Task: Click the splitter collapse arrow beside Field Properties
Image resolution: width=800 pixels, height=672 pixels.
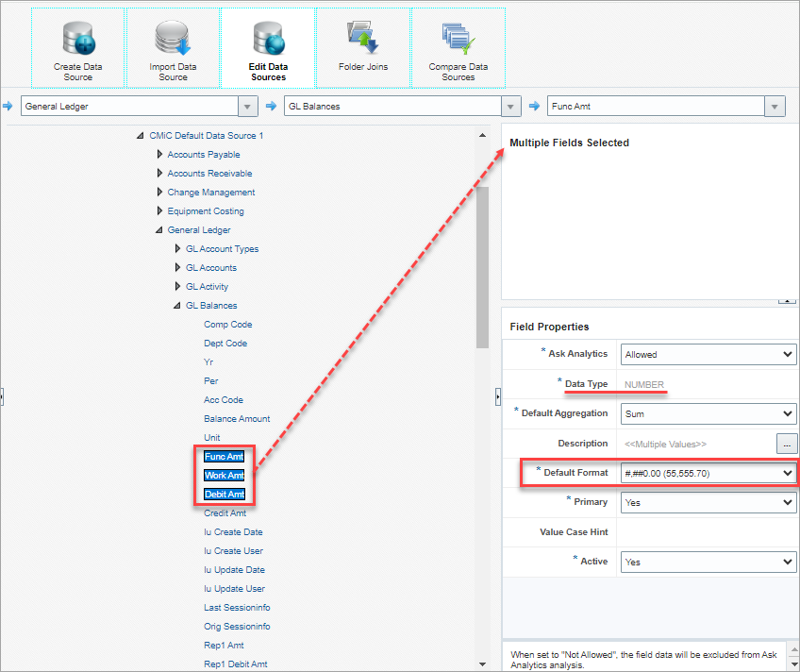Action: [498, 396]
